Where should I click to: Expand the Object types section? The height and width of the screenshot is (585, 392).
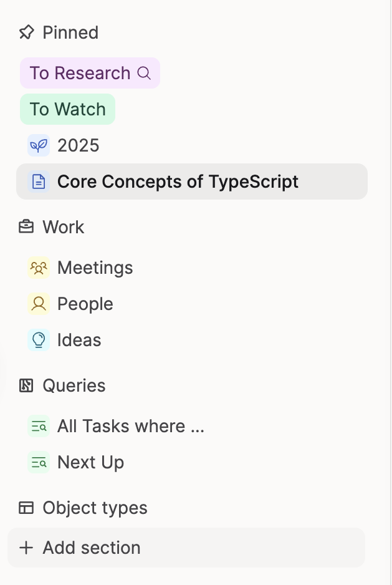point(95,508)
